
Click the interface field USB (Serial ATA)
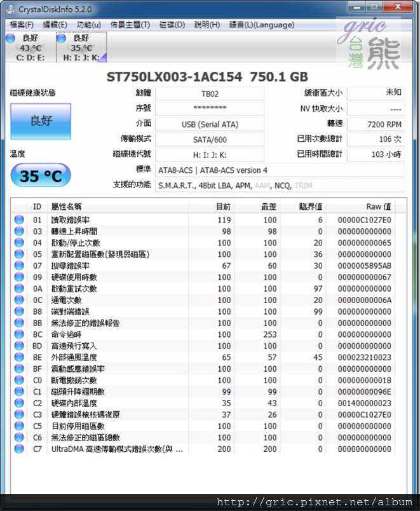(x=210, y=124)
